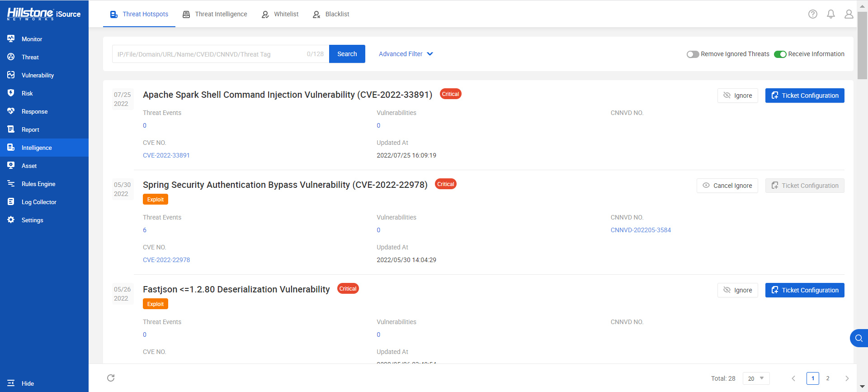The height and width of the screenshot is (392, 868).
Task: Click the Fastjson Exploit tag
Action: coord(156,304)
